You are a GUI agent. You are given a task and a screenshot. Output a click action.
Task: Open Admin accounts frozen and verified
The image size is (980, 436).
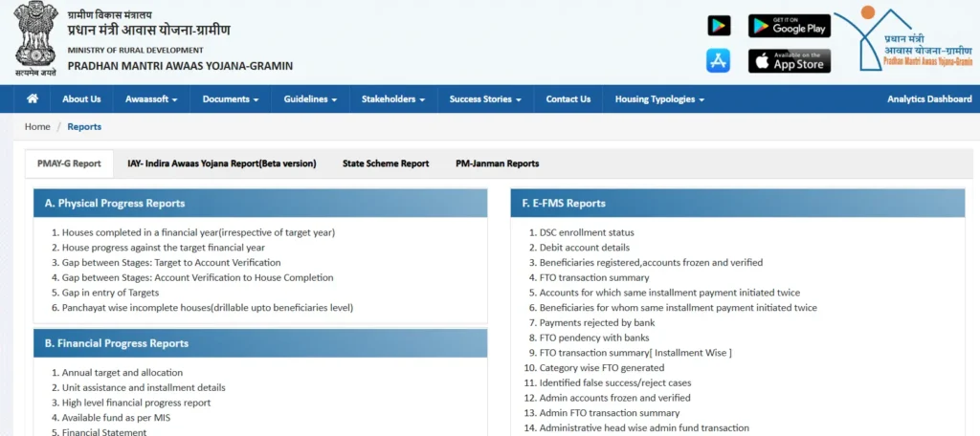615,397
